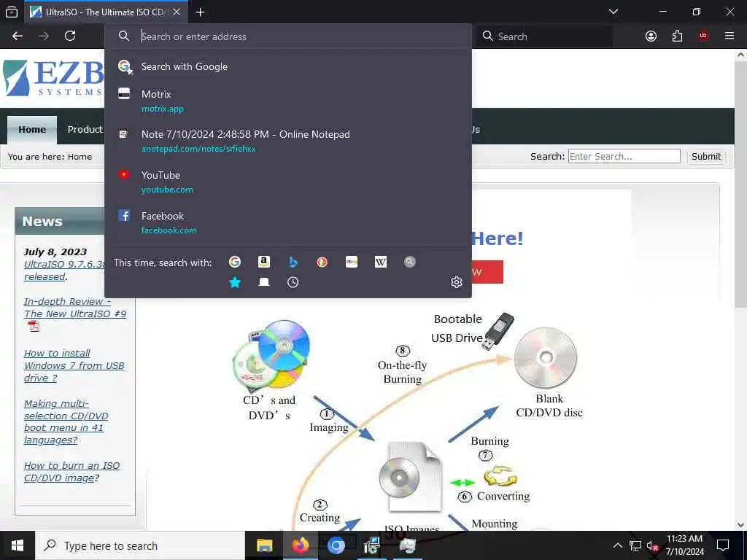Search history with clock icon
747x560 pixels.
(293, 282)
